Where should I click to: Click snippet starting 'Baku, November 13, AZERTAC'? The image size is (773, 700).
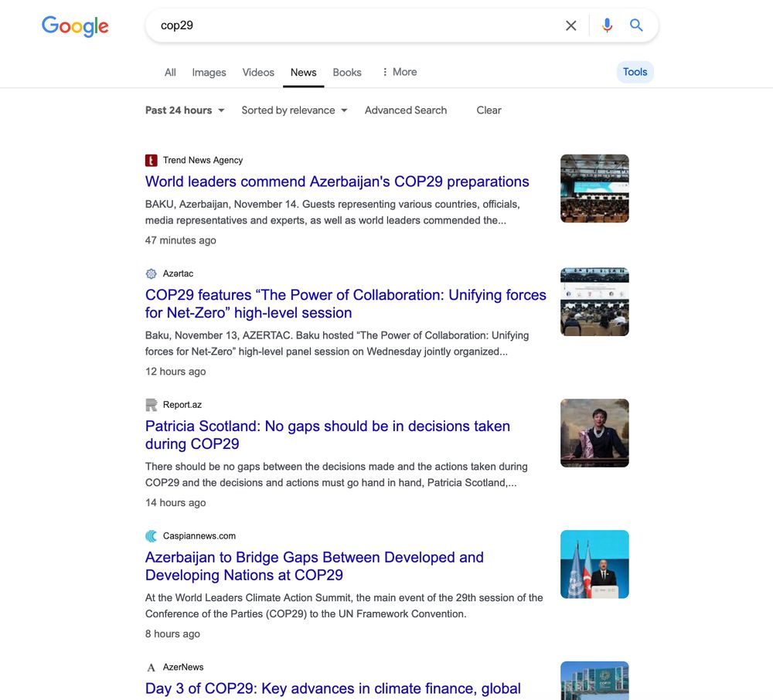[x=337, y=343]
